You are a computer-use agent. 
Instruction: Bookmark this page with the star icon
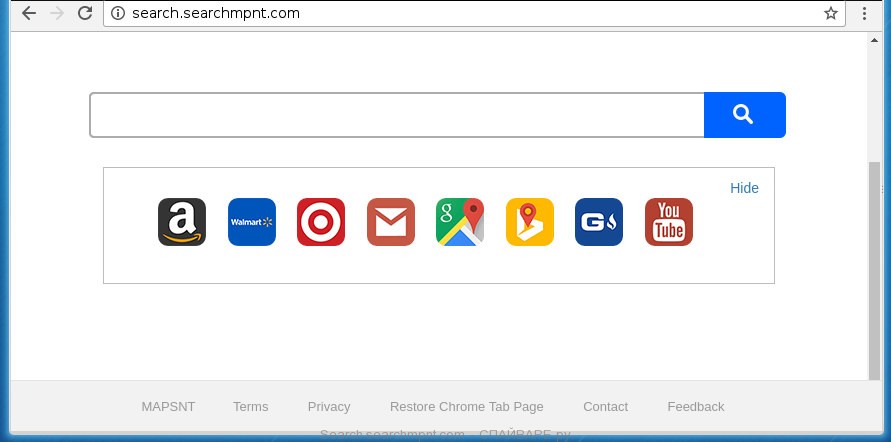click(831, 13)
